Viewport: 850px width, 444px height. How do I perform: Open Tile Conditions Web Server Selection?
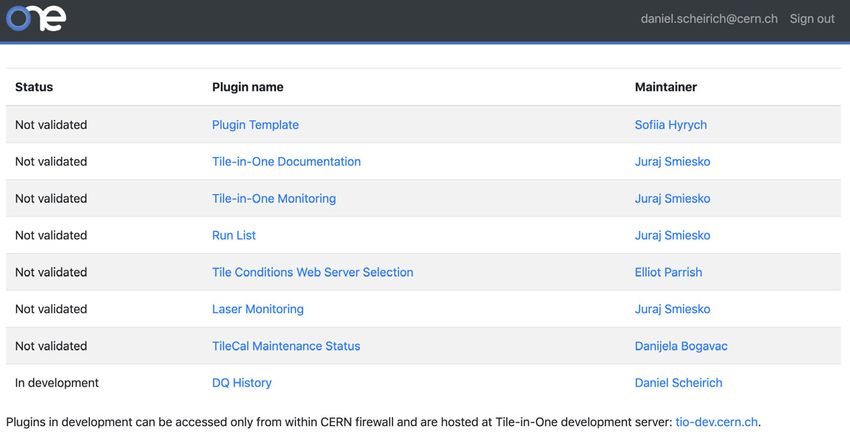point(312,272)
